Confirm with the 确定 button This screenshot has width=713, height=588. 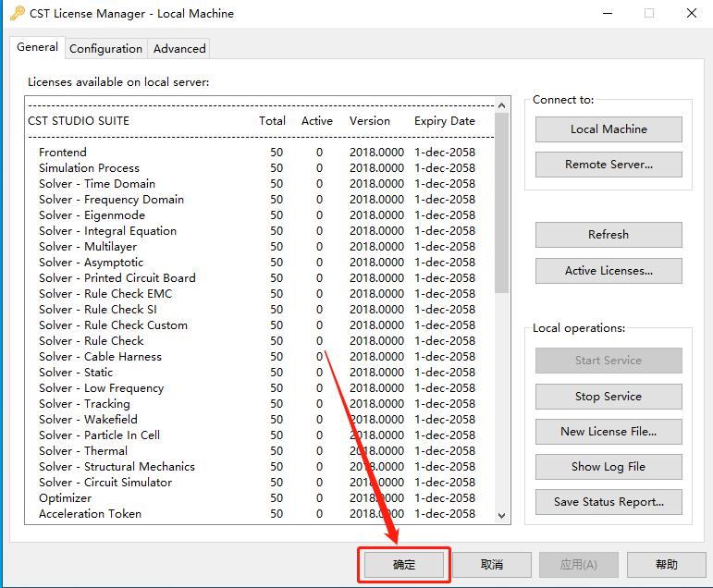(404, 565)
